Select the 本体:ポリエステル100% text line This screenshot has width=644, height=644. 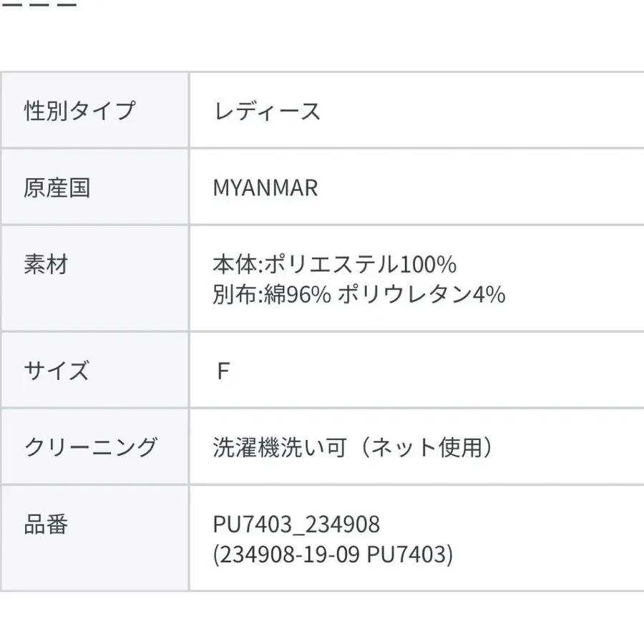(x=334, y=264)
